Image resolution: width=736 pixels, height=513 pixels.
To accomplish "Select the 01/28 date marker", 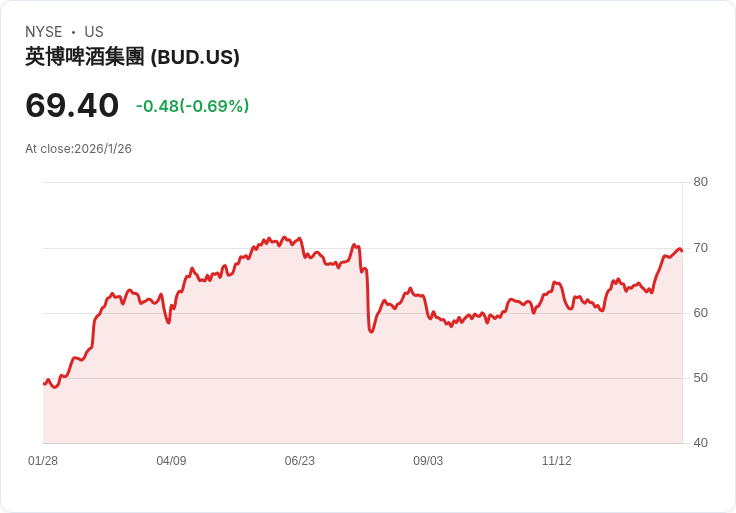I will coord(43,461).
